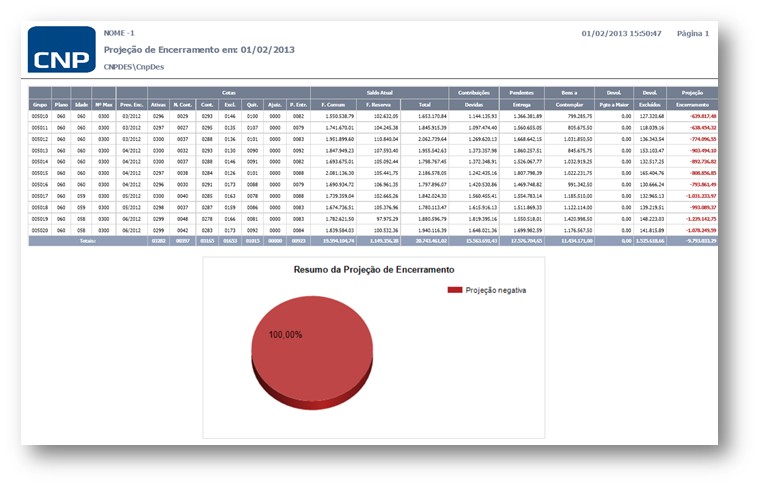Click the Projeção de Encerramento em: 01/02/2013 heading
Viewport: 760px width, 487px height.
[199, 49]
